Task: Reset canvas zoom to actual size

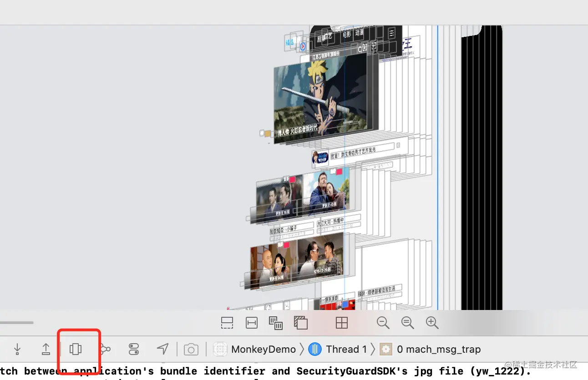Action: [x=408, y=323]
